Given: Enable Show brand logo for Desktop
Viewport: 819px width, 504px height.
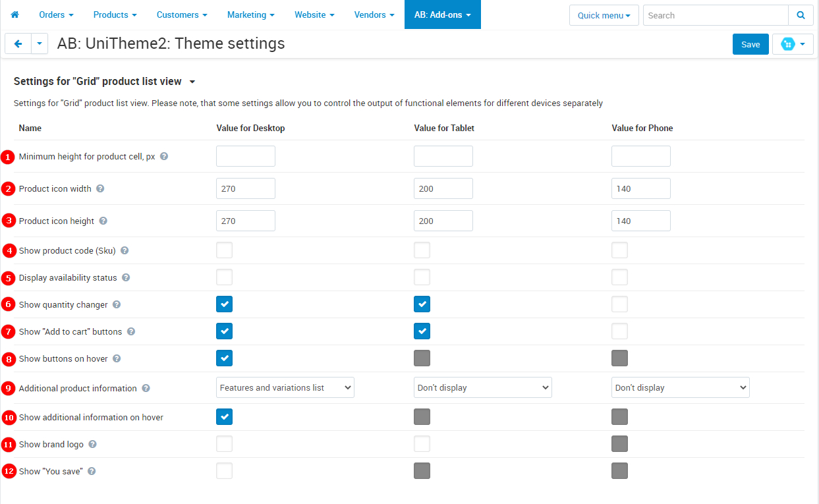Looking at the screenshot, I should pyautogui.click(x=224, y=444).
